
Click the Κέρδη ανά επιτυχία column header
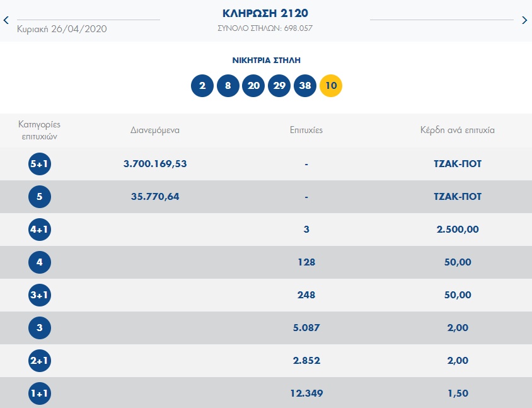458,131
